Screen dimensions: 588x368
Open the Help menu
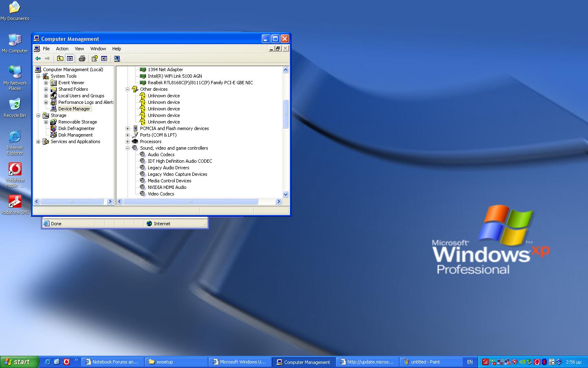116,49
